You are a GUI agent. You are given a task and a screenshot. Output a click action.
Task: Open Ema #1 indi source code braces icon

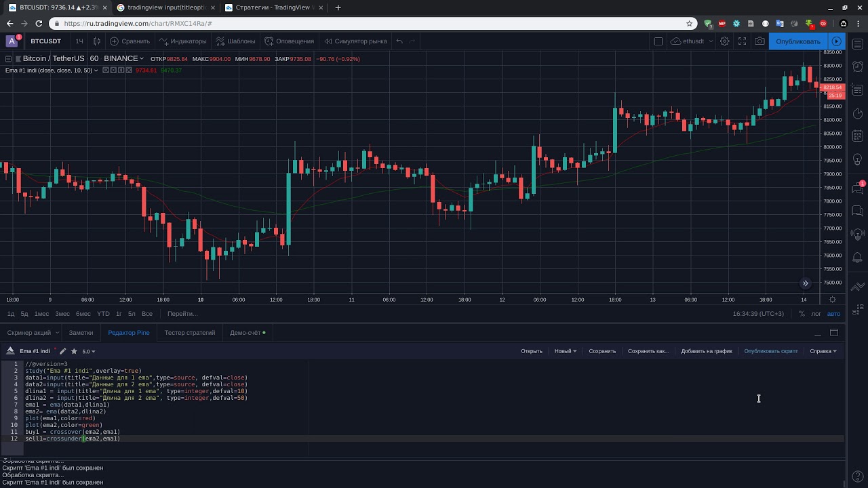click(x=120, y=70)
